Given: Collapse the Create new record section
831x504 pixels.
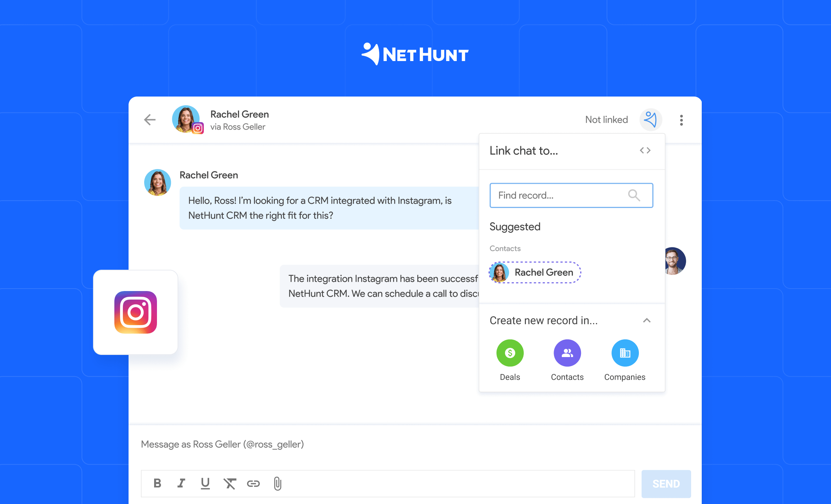Looking at the screenshot, I should tap(646, 319).
